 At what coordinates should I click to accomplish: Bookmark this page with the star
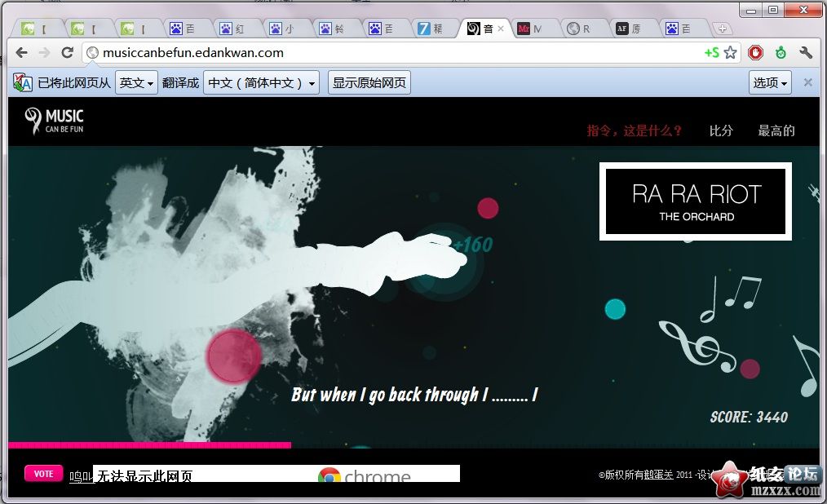pos(731,53)
